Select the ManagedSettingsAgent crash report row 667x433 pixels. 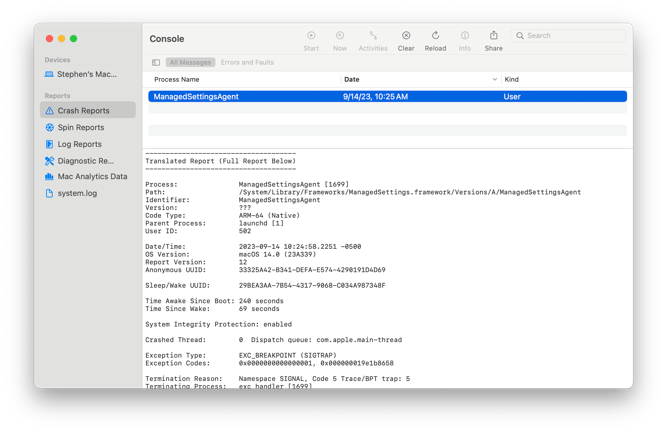(x=387, y=97)
